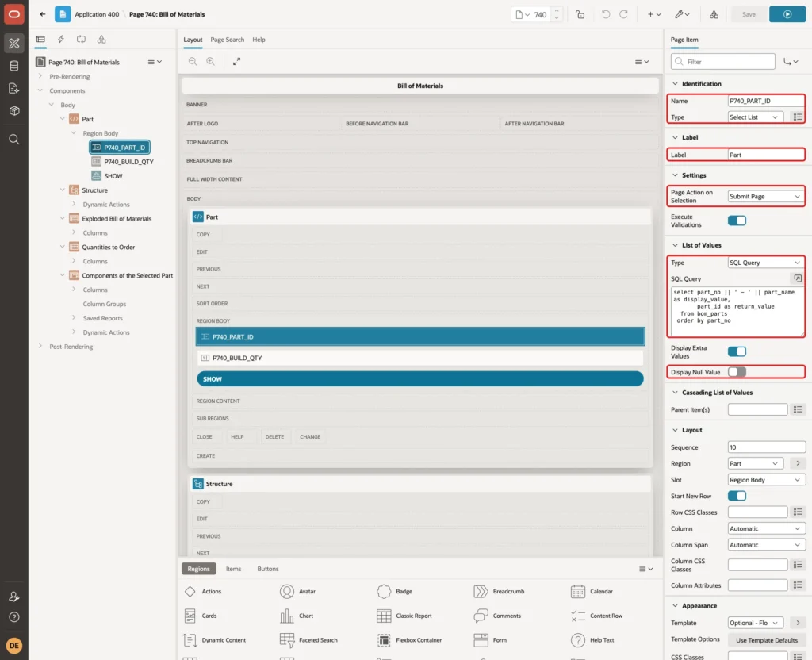The image size is (812, 660).
Task: Go back using the left arrow
Action: pos(43,14)
